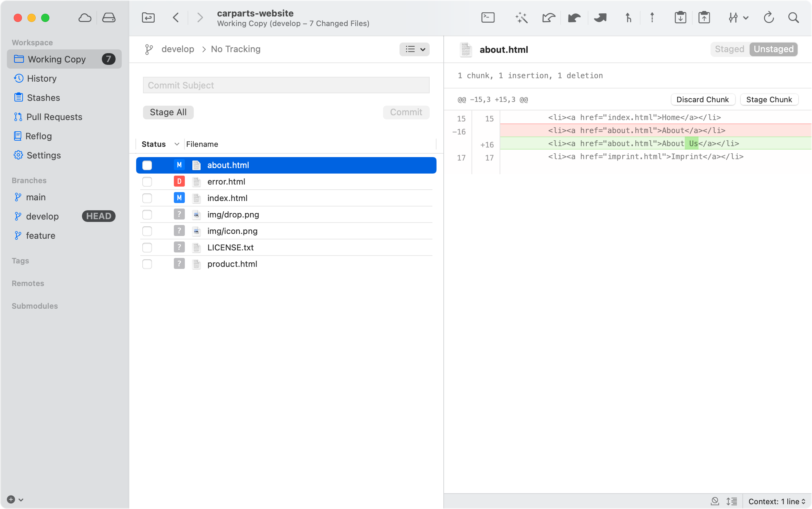Switch to the Staged tab

click(x=729, y=49)
